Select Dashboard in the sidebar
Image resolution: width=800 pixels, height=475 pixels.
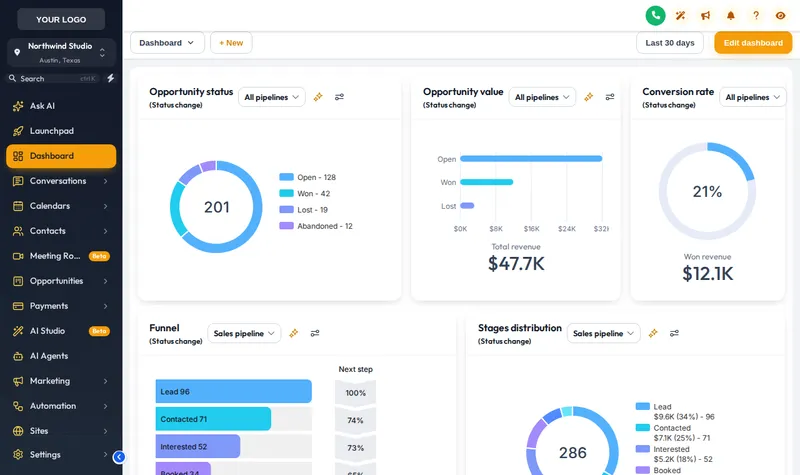point(61,156)
